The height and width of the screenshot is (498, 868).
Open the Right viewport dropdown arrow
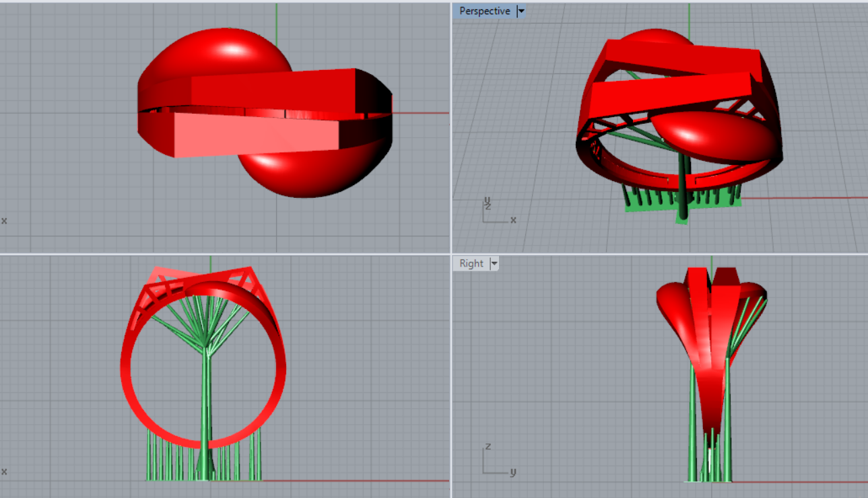[494, 263]
